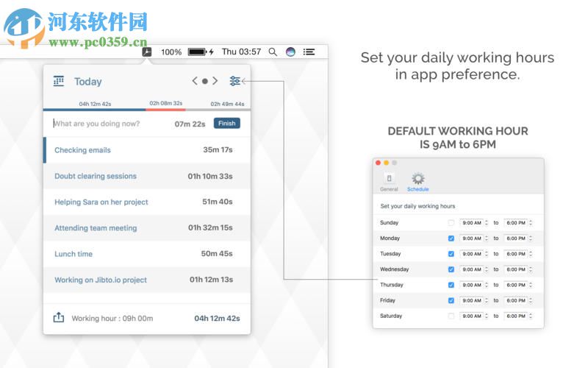Click the app timer icon in menu bar
This screenshot has height=368, width=588.
coord(146,52)
